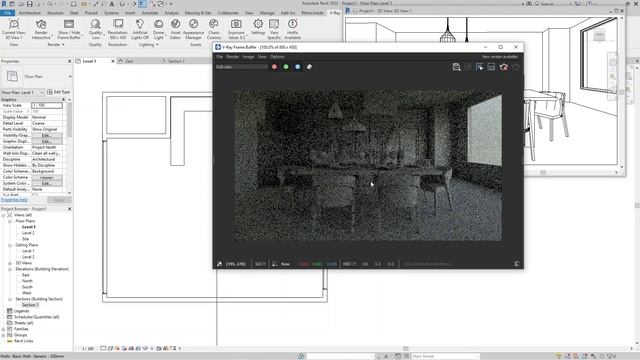Click the Save icon in quick access toolbar
The height and width of the screenshot is (360, 640).
(x=29, y=4)
